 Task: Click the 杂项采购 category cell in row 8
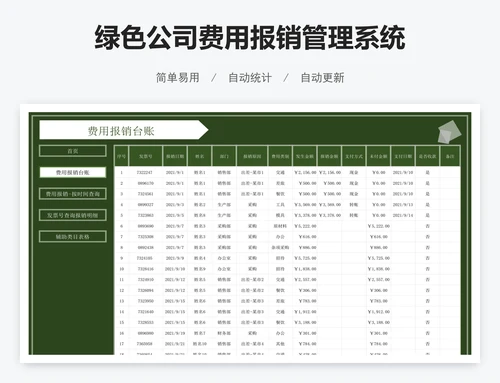coord(280,248)
